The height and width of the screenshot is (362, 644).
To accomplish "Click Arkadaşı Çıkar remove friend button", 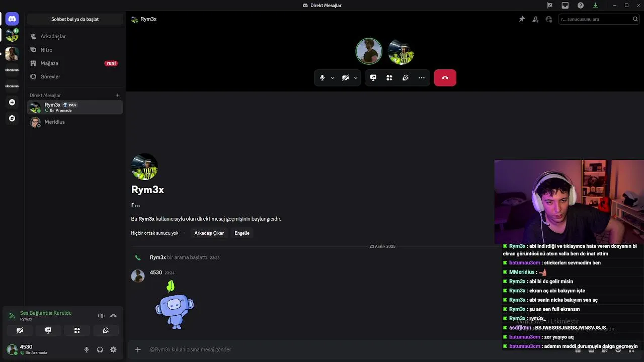I will (x=209, y=233).
